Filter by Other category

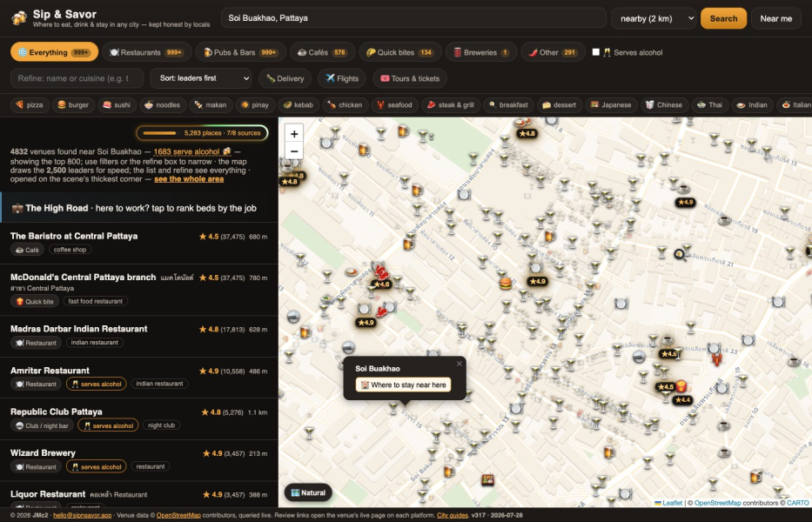tap(553, 52)
